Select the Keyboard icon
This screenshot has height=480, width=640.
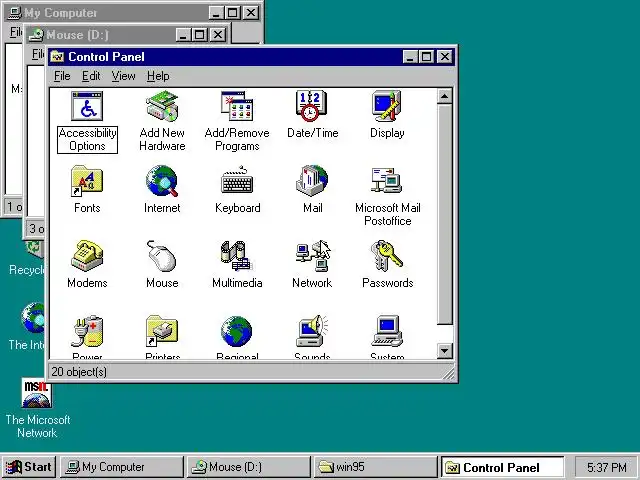237,180
